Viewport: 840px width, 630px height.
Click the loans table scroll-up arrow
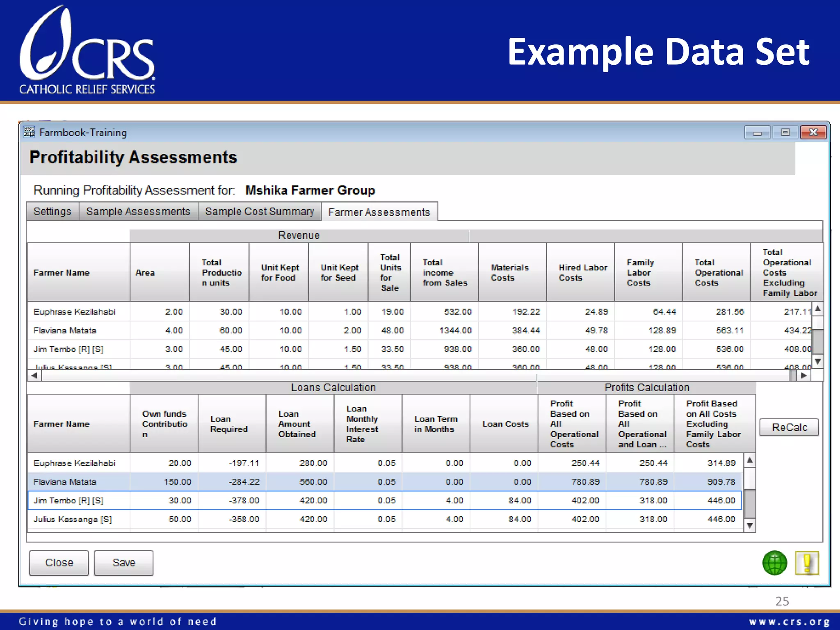click(750, 460)
